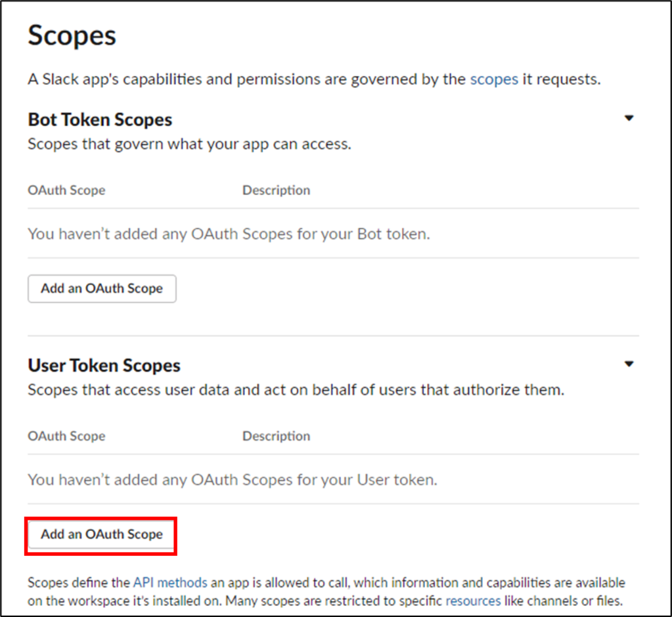
Task: Click the User Token Scopes heading
Action: [x=104, y=365]
